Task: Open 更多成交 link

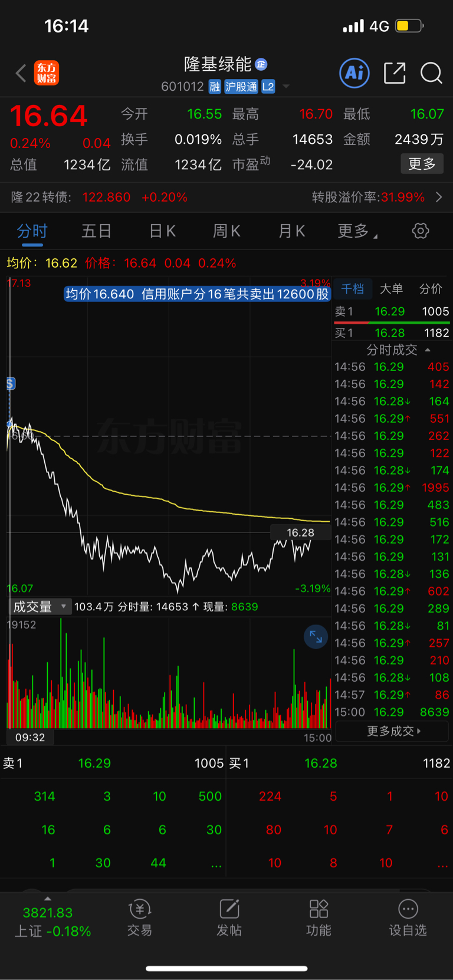Action: pyautogui.click(x=392, y=731)
